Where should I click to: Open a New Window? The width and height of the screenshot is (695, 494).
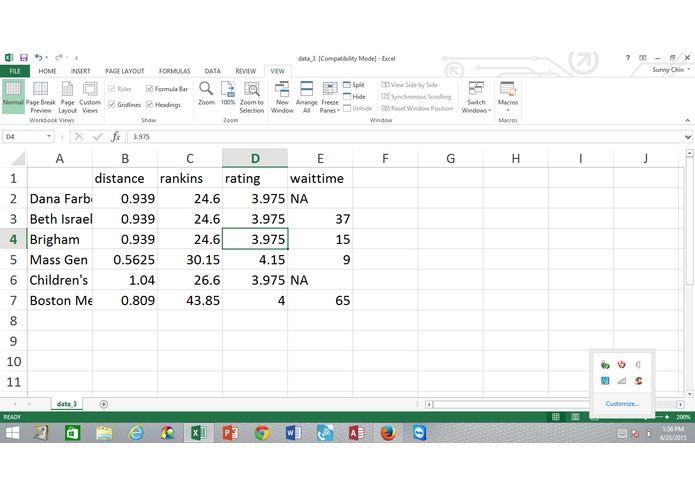coord(282,97)
